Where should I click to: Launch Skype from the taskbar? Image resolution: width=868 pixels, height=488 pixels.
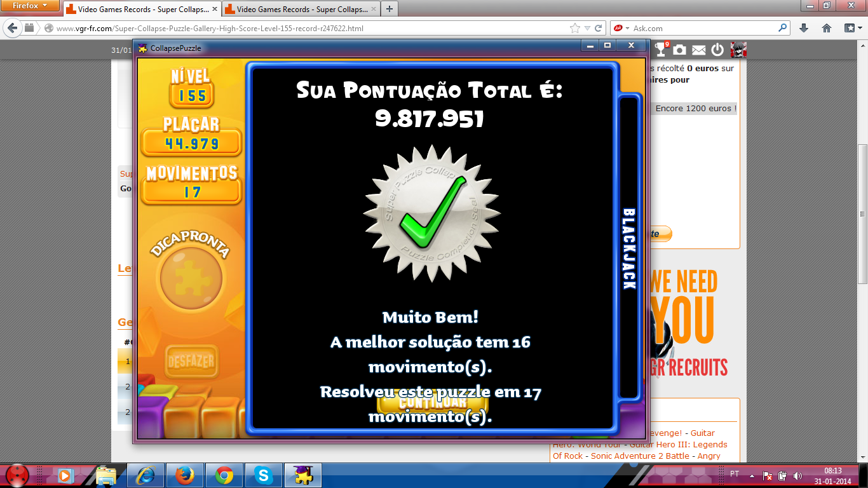(263, 475)
